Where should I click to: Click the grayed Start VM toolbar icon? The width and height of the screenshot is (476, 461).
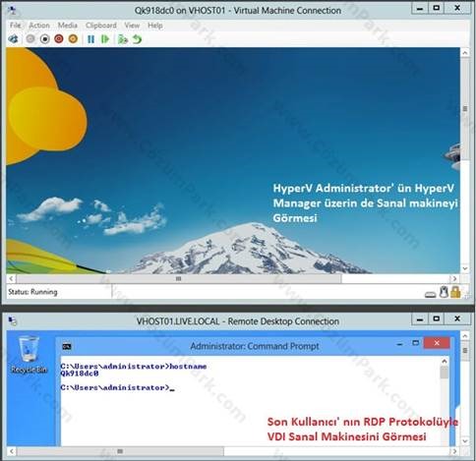(x=30, y=39)
